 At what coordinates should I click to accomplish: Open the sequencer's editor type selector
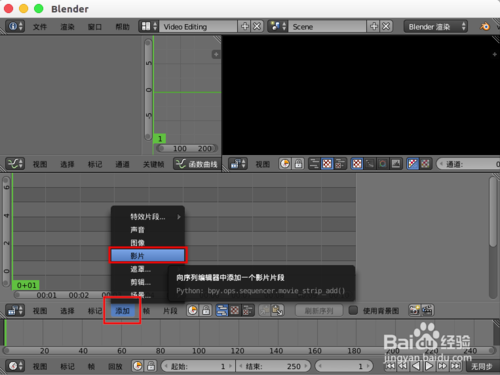(x=15, y=310)
